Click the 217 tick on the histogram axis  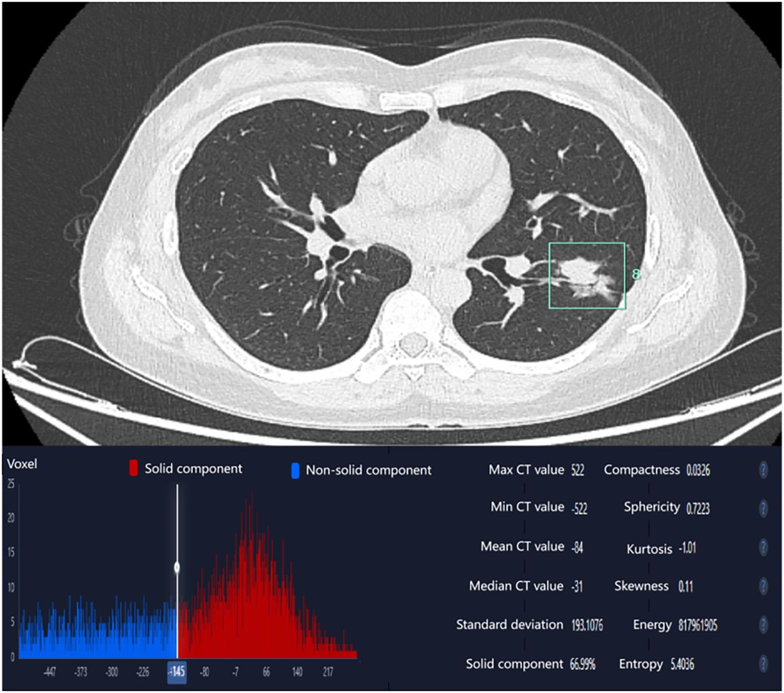tap(328, 672)
